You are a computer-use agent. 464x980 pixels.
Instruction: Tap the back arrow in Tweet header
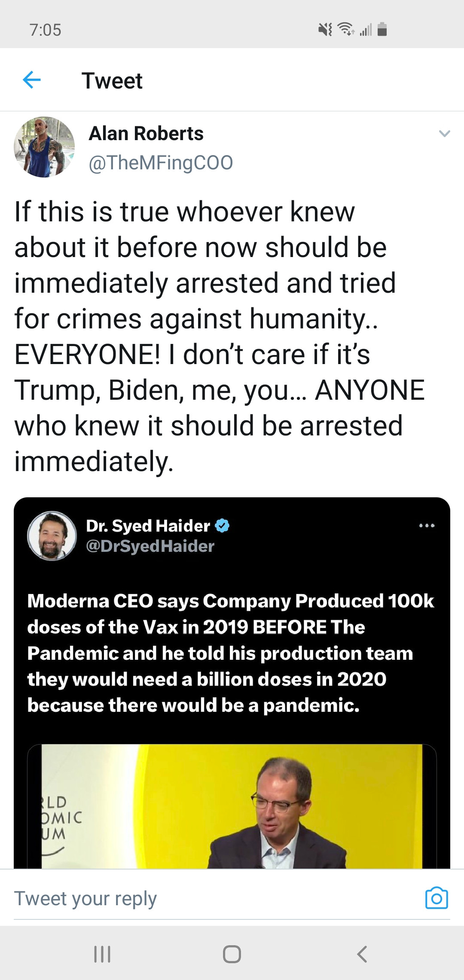coord(31,80)
